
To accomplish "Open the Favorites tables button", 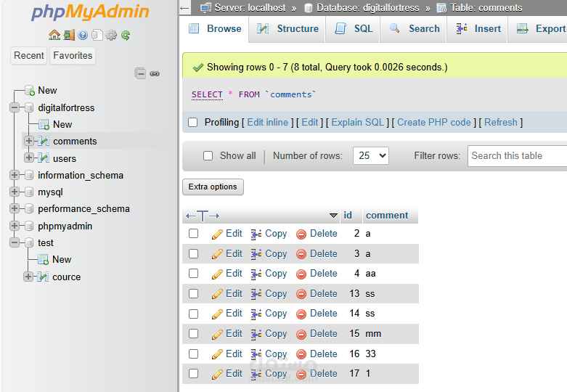I will coord(73,56).
